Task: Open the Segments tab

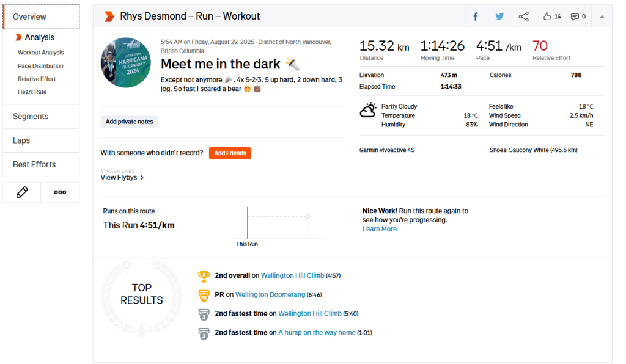Action: coord(31,116)
